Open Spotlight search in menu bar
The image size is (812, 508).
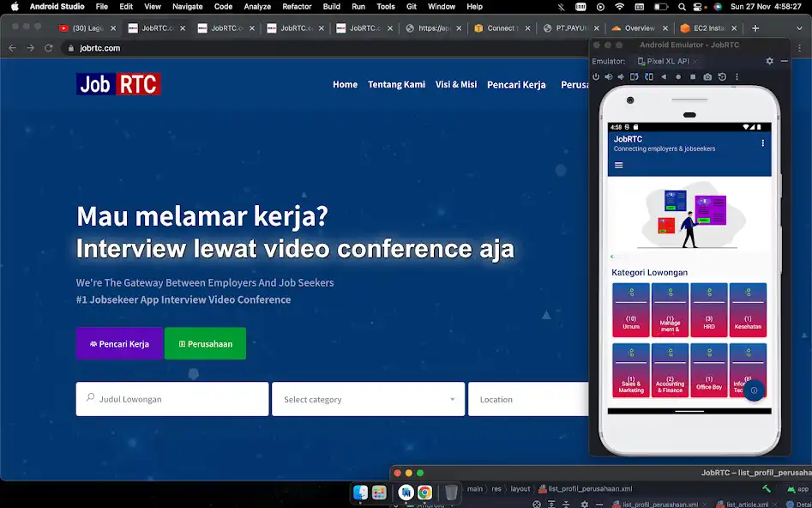[682, 7]
